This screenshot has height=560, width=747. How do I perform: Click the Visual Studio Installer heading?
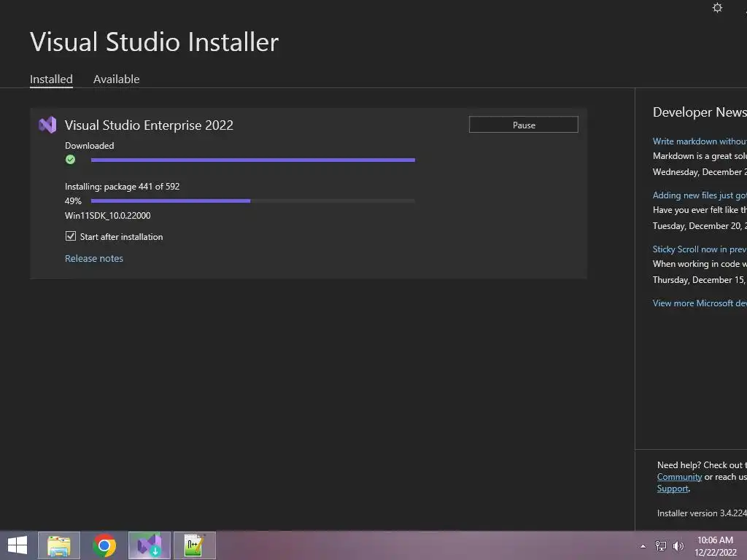(x=155, y=42)
